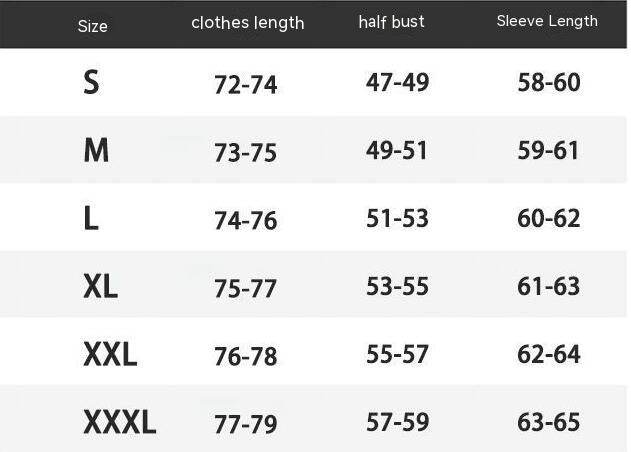Click the clothes length column header
631x452 pixels.
[247, 23]
